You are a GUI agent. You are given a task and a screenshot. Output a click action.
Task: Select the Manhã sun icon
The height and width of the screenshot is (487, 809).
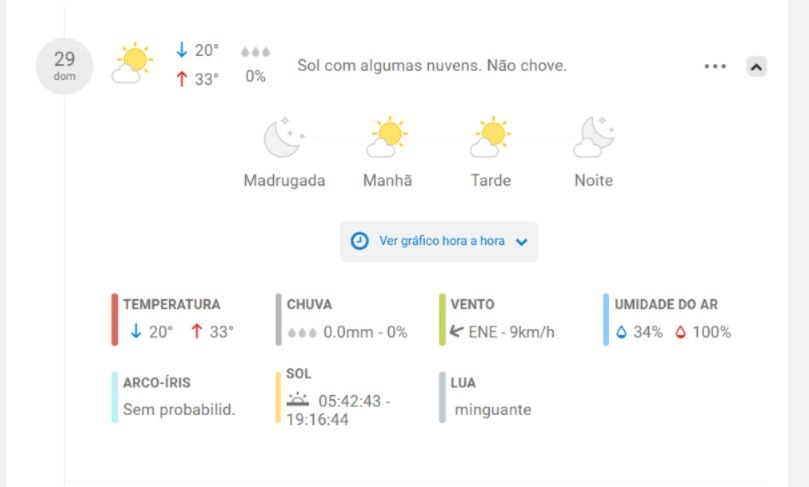[x=387, y=137]
